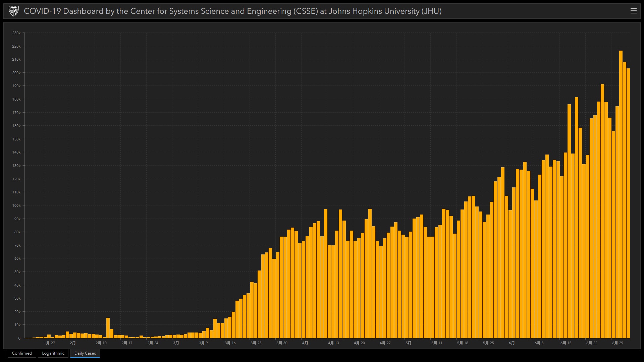Click the dashboard title text
Viewport: 644px width, 362px height.
[233, 11]
